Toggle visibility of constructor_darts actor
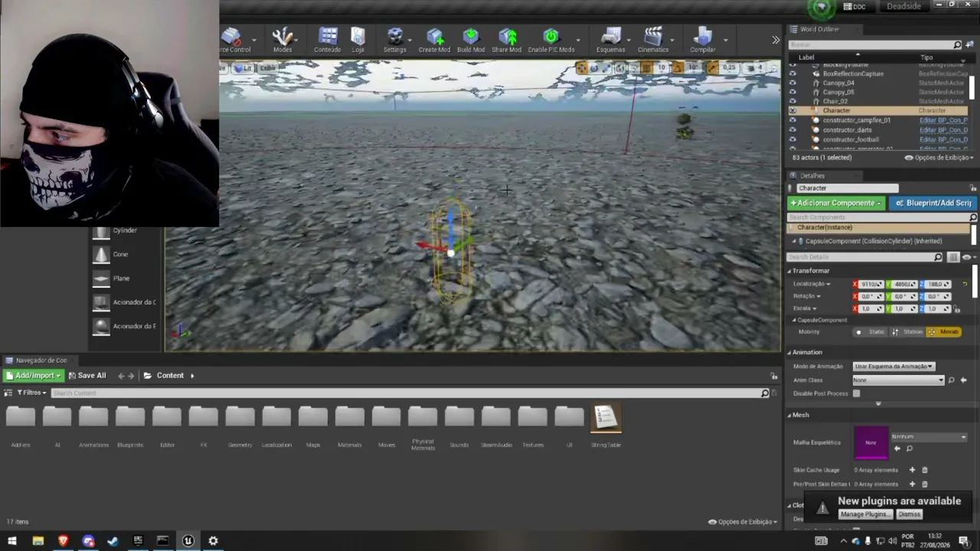Screen dimensions: 980x551 (792, 130)
